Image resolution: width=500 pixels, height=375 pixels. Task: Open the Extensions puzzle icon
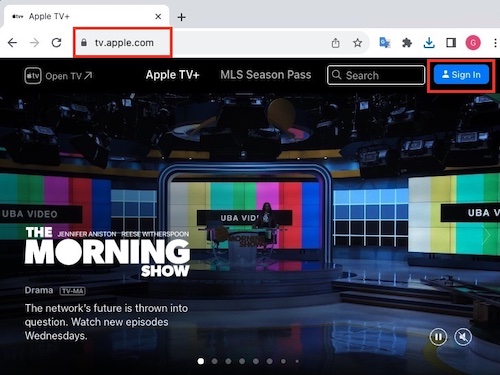[407, 43]
